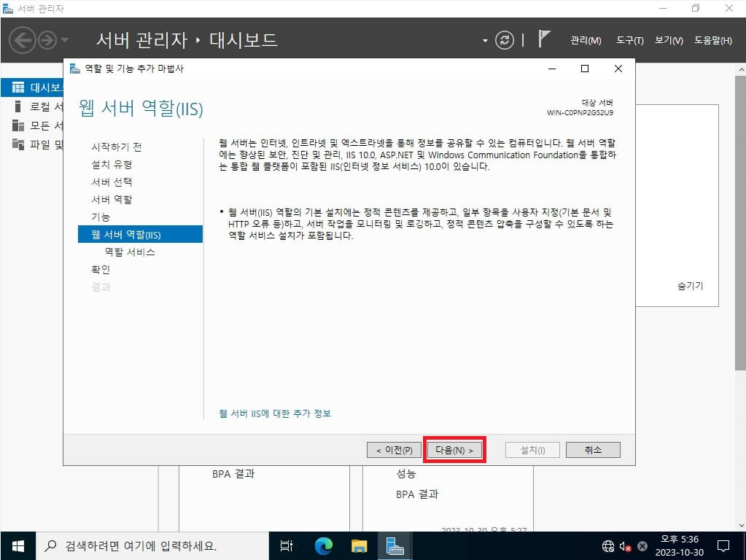Click the muted volume icon in system tray

pyautogui.click(x=625, y=546)
